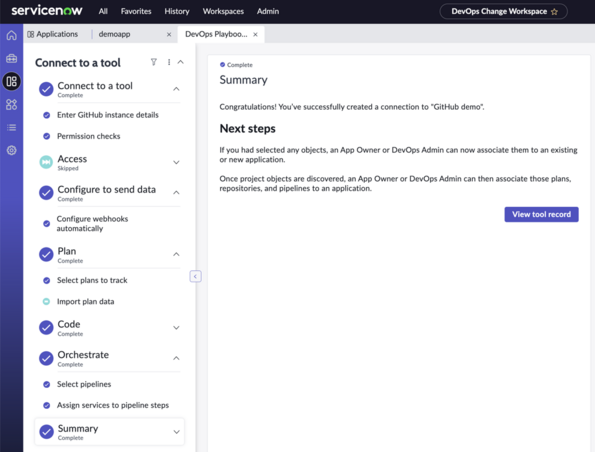This screenshot has height=452, width=595.
Task: Open the three-dot more options menu
Action: point(169,62)
